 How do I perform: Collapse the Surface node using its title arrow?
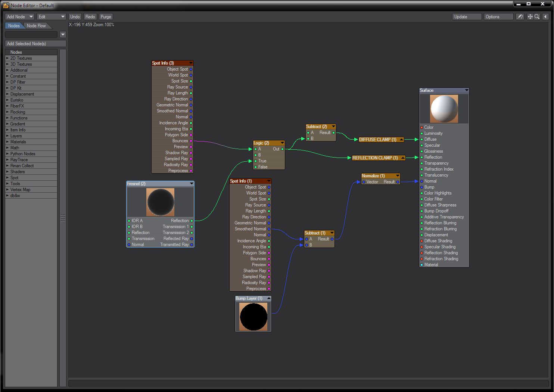coord(466,90)
